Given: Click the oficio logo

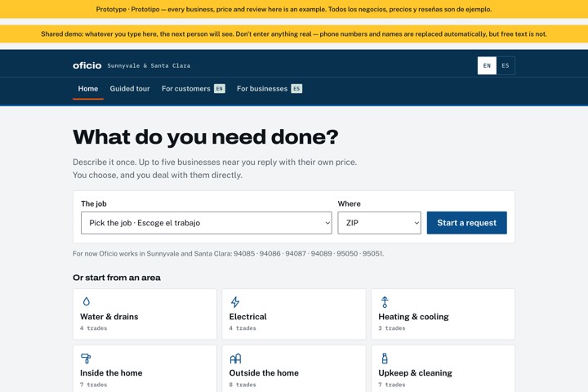Looking at the screenshot, I should 87,65.
